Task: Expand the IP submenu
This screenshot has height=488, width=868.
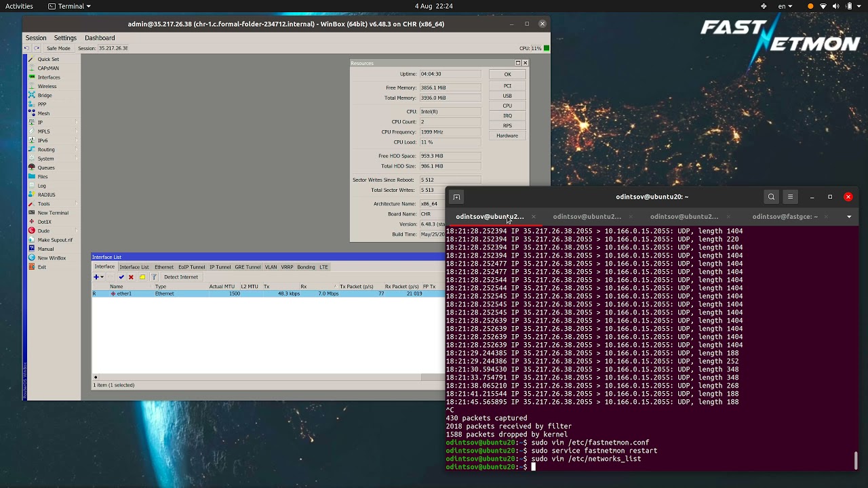Action: pyautogui.click(x=54, y=123)
